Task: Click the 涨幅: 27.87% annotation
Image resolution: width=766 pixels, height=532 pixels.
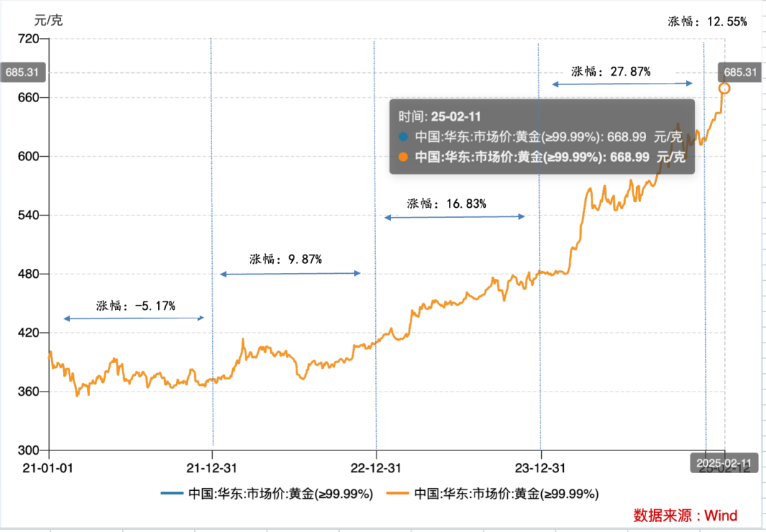Action: click(x=611, y=72)
